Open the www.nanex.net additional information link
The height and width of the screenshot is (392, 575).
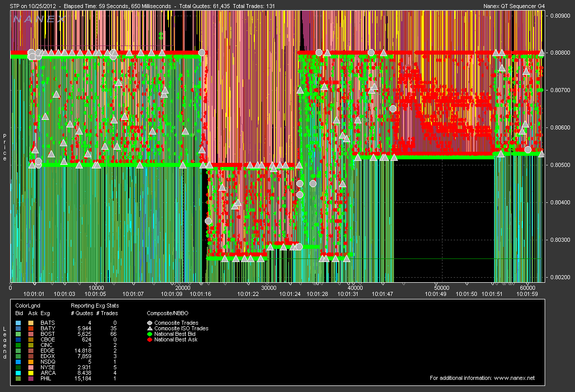click(514, 378)
